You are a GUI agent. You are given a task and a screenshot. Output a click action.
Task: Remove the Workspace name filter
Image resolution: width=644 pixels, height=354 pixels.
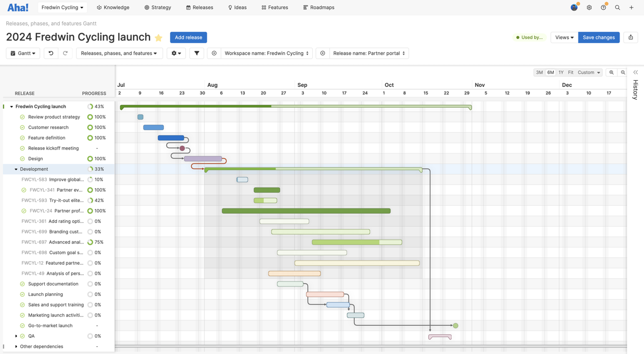point(214,53)
